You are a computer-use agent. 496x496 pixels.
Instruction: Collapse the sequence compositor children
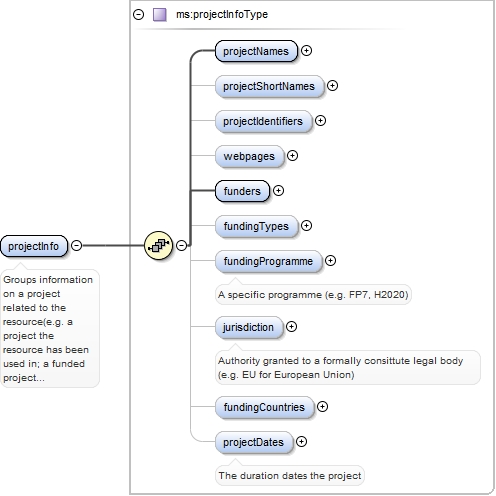click(181, 246)
